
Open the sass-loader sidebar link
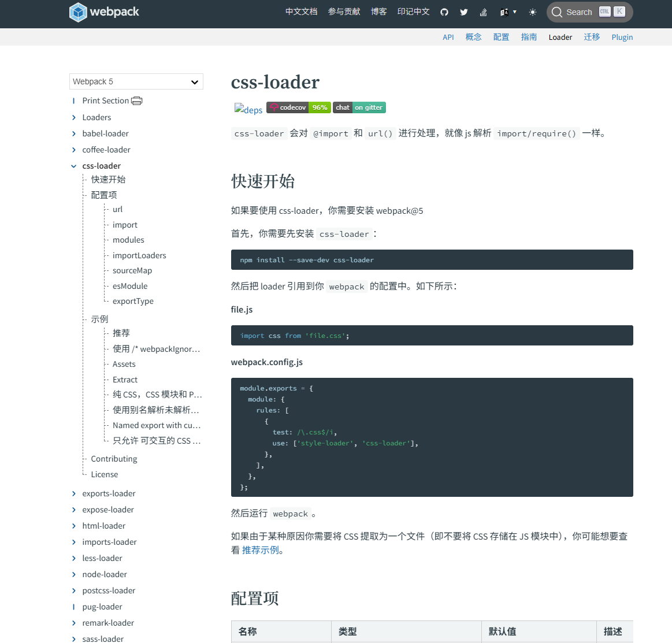click(103, 639)
